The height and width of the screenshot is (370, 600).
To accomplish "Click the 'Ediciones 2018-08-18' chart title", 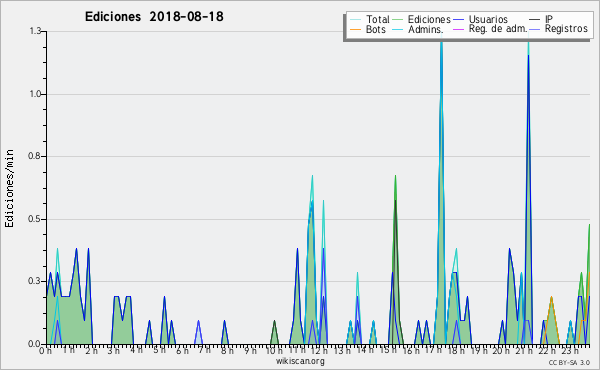I will 154,17.
